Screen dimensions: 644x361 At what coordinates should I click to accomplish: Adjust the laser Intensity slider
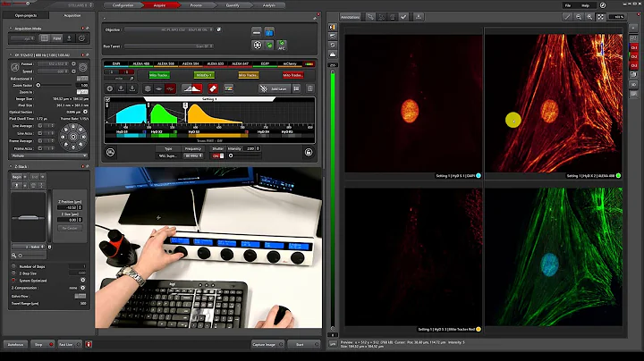(243, 155)
